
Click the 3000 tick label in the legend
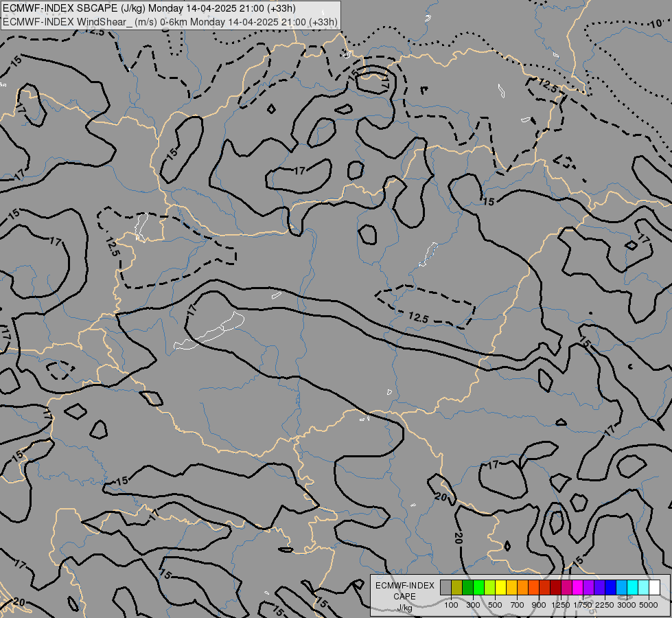coord(627,605)
